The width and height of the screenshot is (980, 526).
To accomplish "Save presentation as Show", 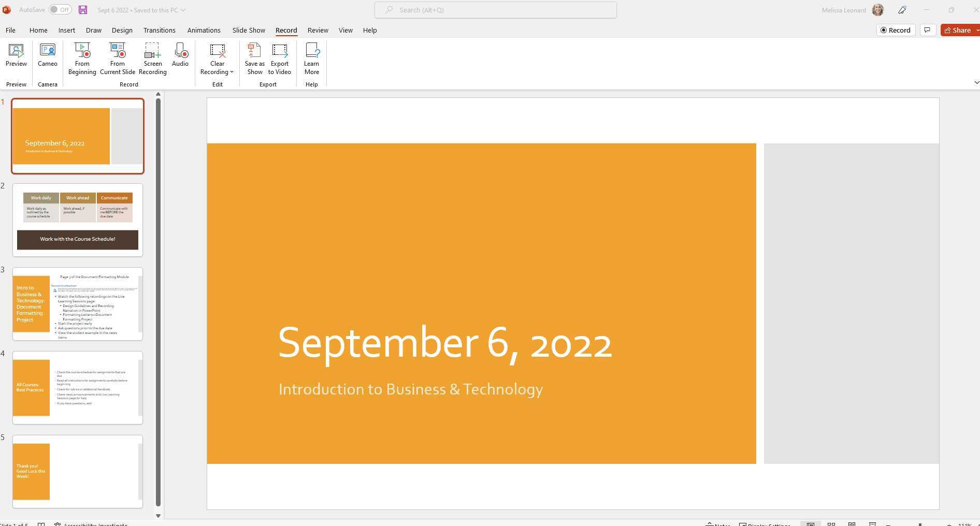I will [x=254, y=58].
